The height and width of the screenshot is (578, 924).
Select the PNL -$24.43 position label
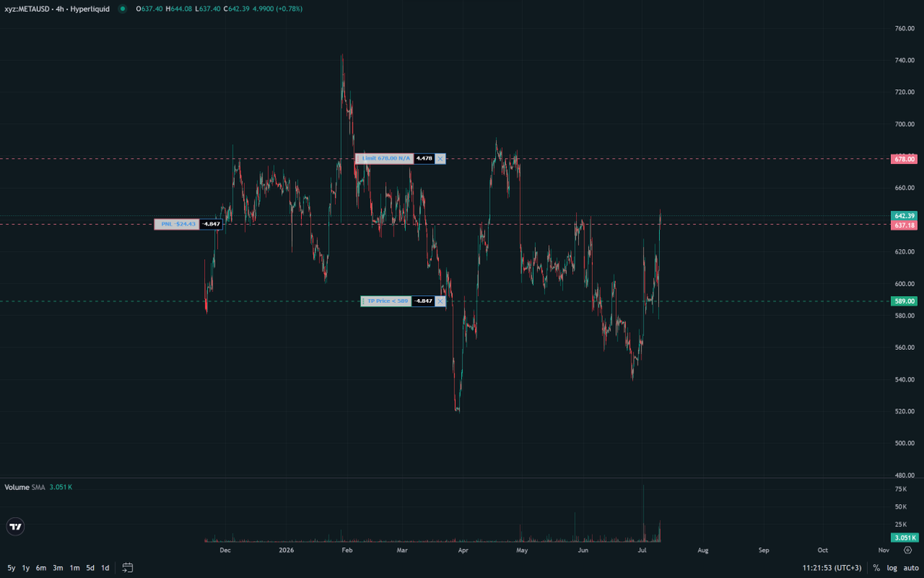[176, 224]
